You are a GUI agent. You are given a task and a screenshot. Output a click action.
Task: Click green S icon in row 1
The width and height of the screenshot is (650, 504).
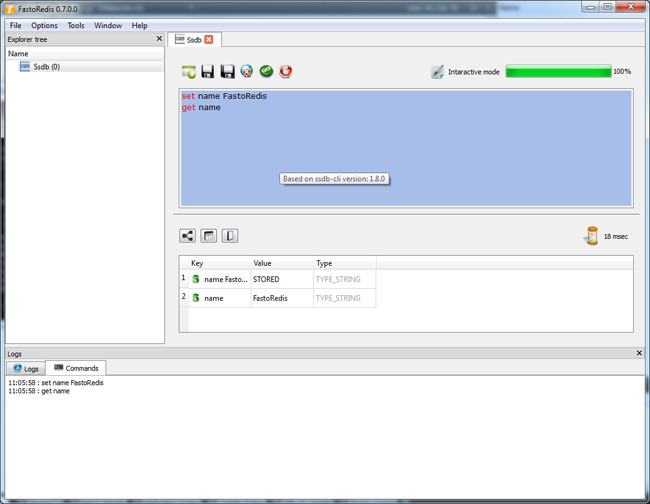pyautogui.click(x=196, y=279)
